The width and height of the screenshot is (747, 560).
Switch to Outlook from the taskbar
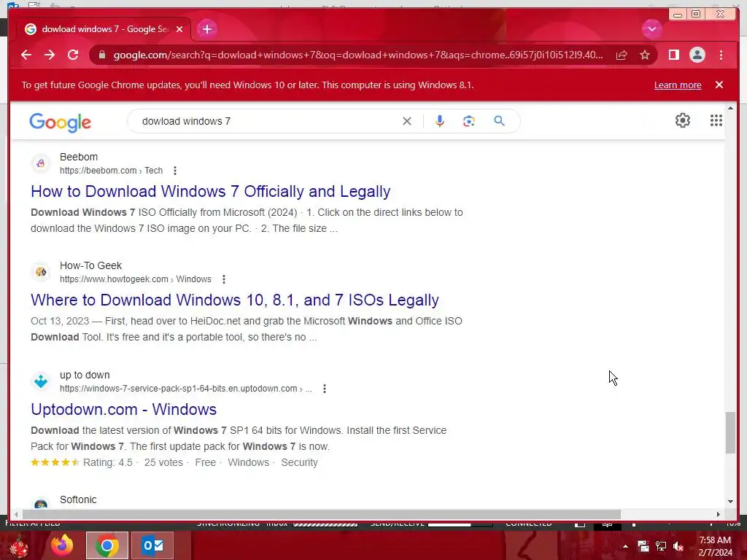(152, 545)
